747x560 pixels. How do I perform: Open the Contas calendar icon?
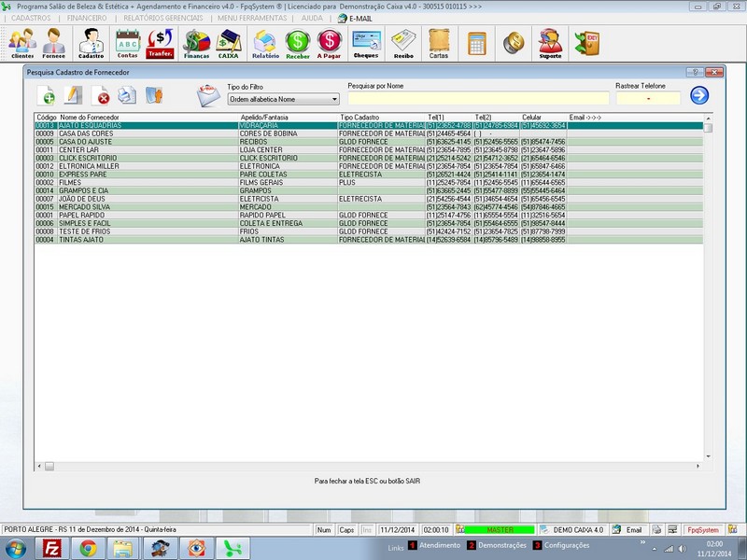point(128,43)
